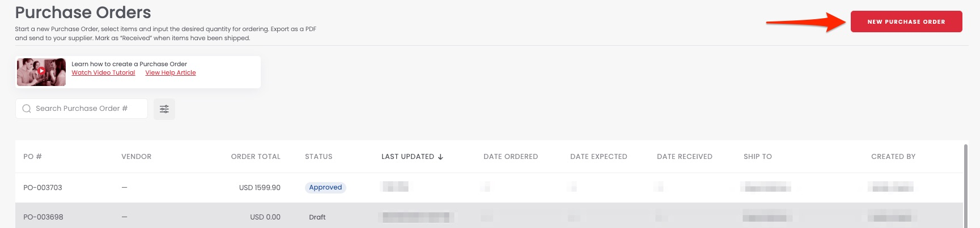The height and width of the screenshot is (228, 980).
Task: Play the video tutorial thumbnail
Action: 41,72
